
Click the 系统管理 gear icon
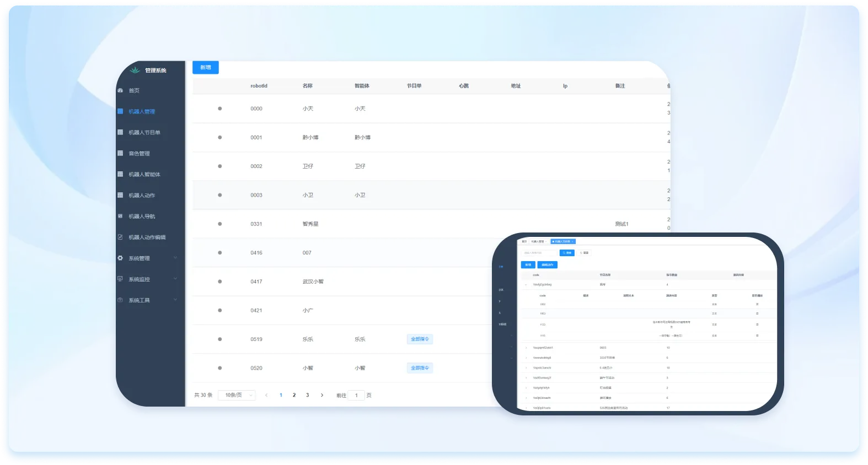point(120,258)
